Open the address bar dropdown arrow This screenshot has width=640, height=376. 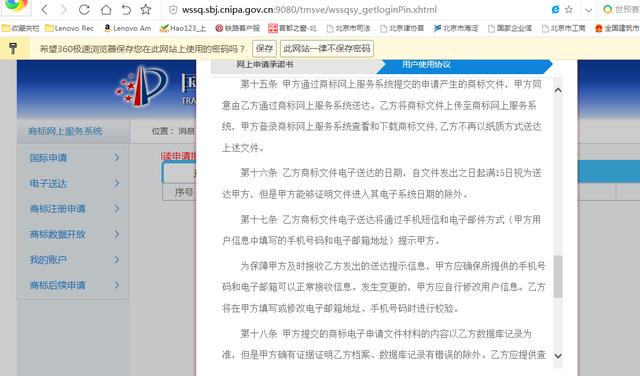588,10
